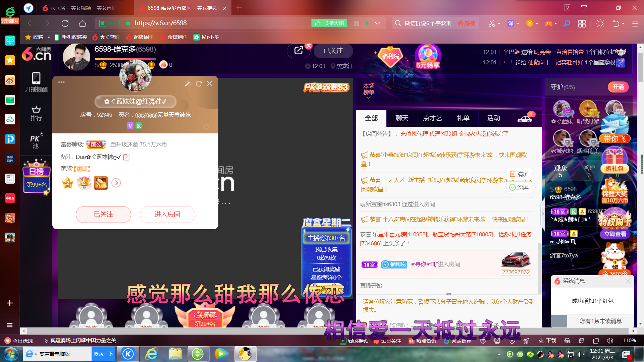This screenshot has width=644, height=362.
Task: Open the 金蟾捕鱼 bookmark
Action: (174, 37)
